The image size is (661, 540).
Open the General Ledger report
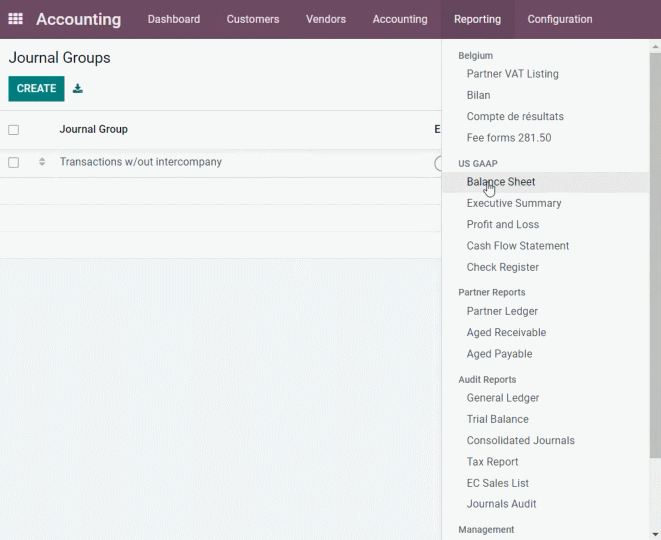tap(502, 398)
